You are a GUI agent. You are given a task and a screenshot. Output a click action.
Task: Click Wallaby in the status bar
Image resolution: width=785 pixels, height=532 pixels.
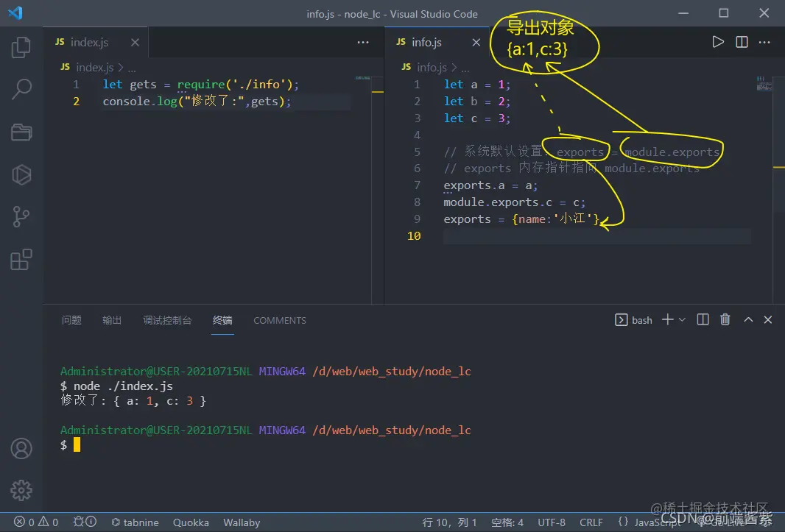point(242,522)
